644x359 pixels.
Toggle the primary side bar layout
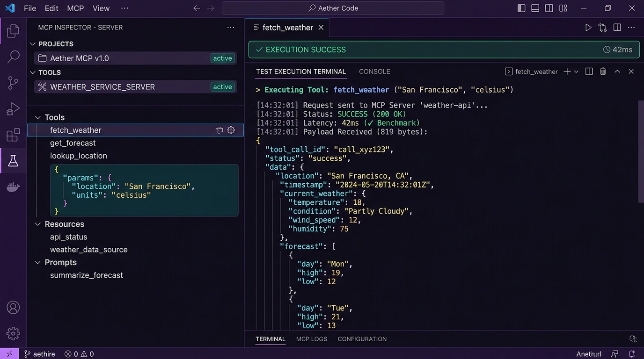[521, 8]
